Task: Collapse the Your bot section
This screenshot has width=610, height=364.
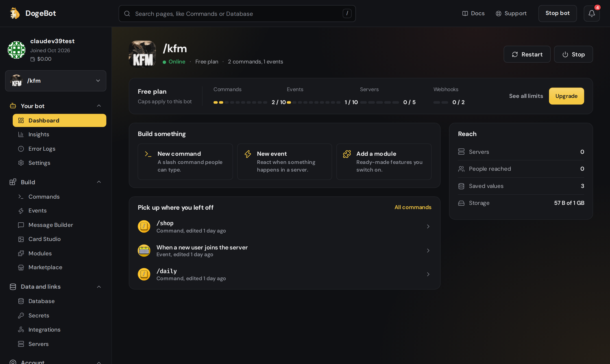Action: (x=99, y=106)
